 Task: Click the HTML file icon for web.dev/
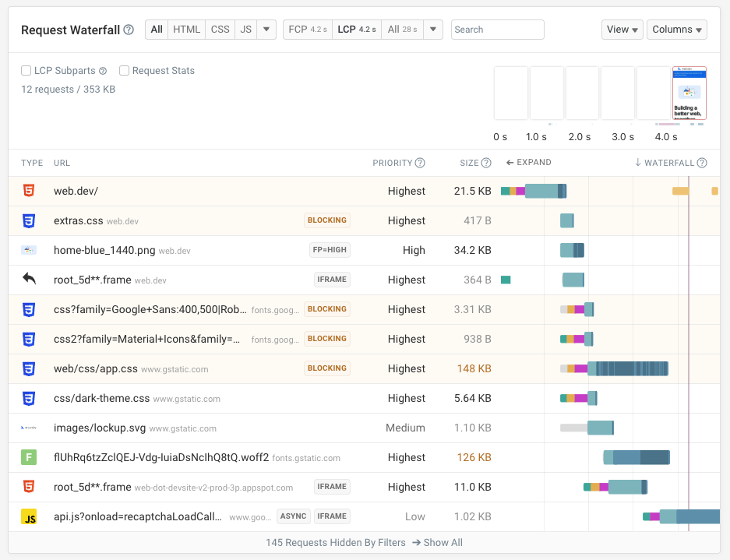tap(29, 191)
